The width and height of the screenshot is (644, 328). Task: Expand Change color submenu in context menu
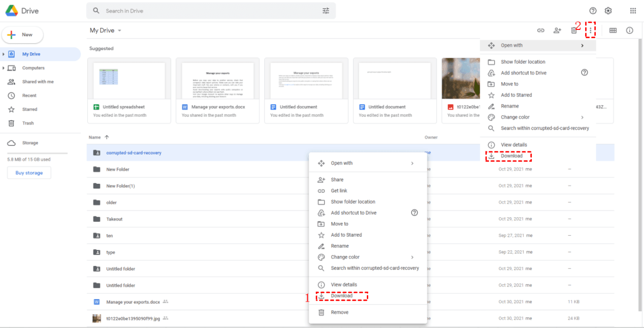coord(412,257)
